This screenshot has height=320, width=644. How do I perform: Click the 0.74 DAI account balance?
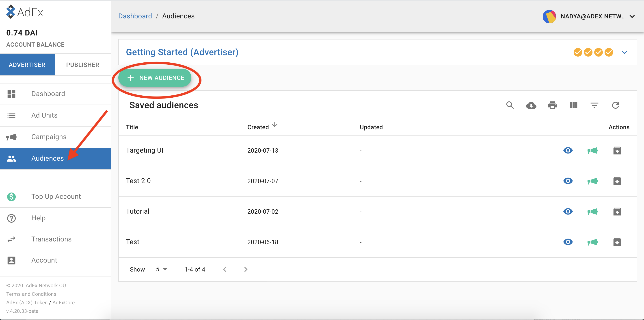[x=22, y=33]
